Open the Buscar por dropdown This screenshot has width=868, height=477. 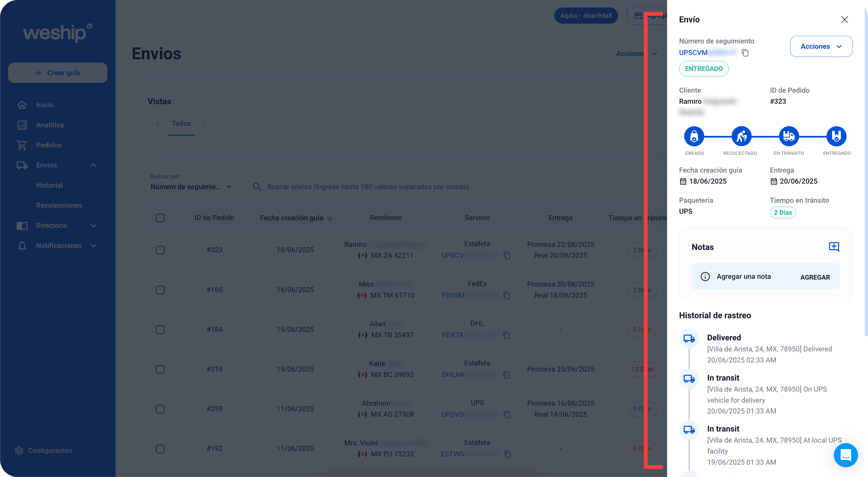[191, 187]
